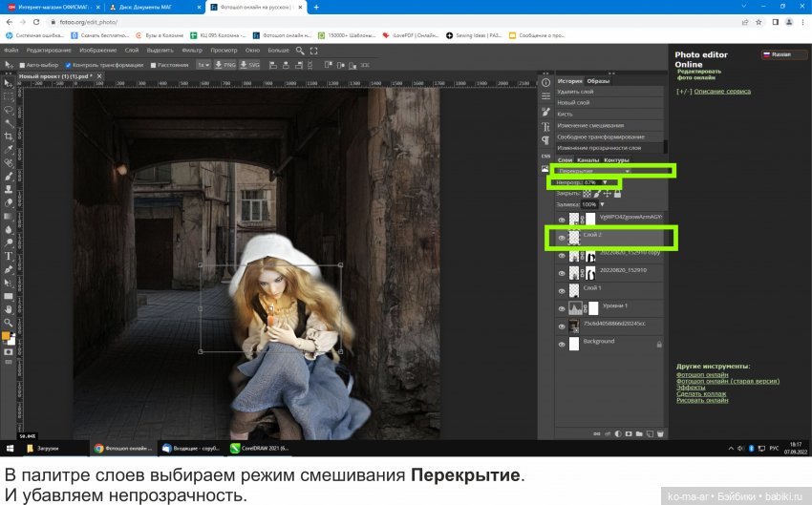Select the Brush tool

coord(9,177)
